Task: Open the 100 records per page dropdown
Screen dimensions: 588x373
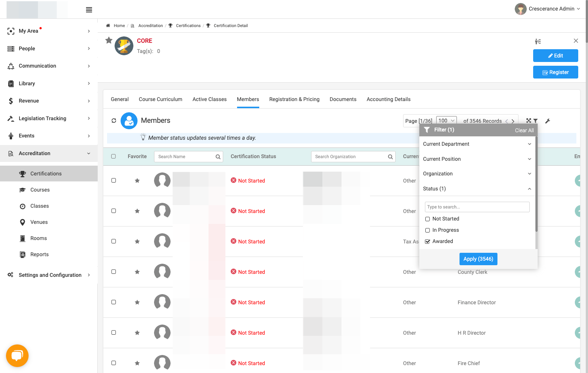Action: [x=446, y=121]
